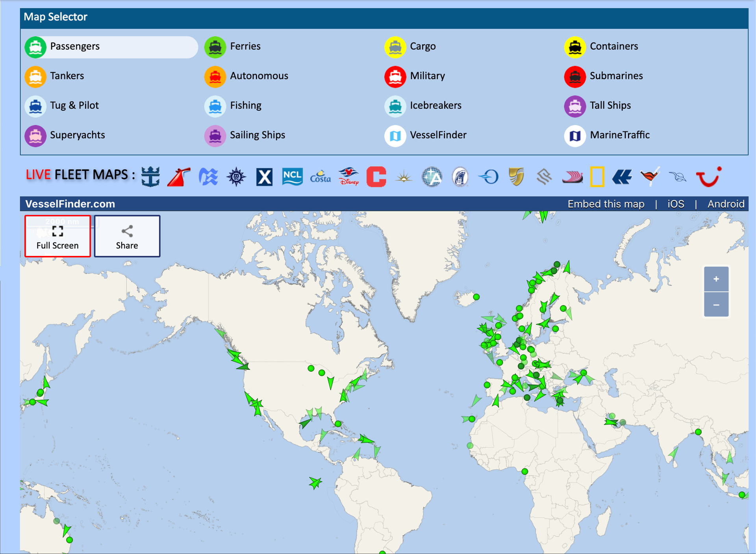Select the Superyachts map option
Screen dimensions: 756x554
[x=77, y=135]
